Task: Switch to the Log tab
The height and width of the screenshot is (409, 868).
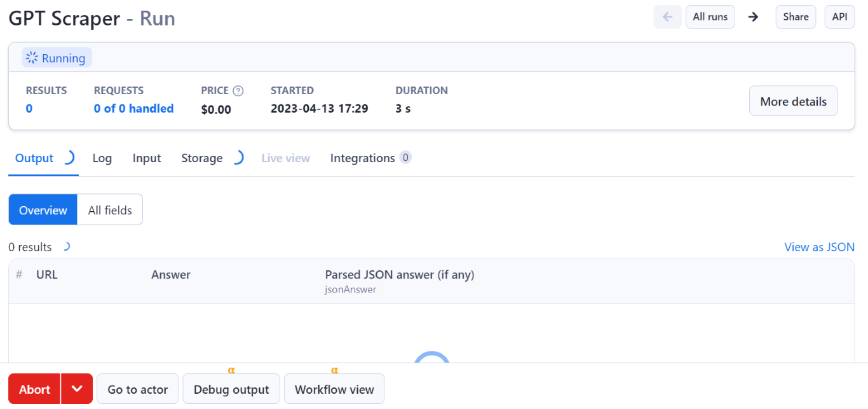Action: pos(102,158)
